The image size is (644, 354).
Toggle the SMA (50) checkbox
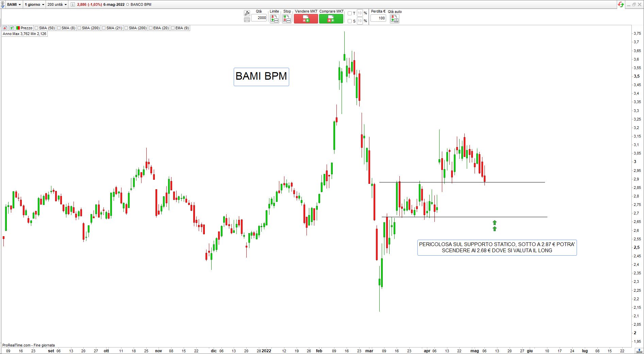(x=36, y=28)
